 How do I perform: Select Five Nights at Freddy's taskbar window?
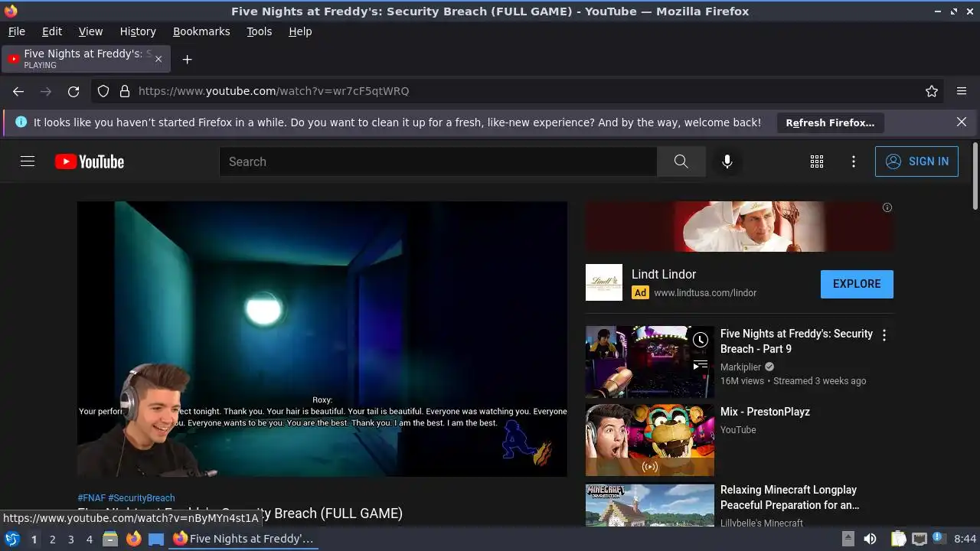(243, 539)
